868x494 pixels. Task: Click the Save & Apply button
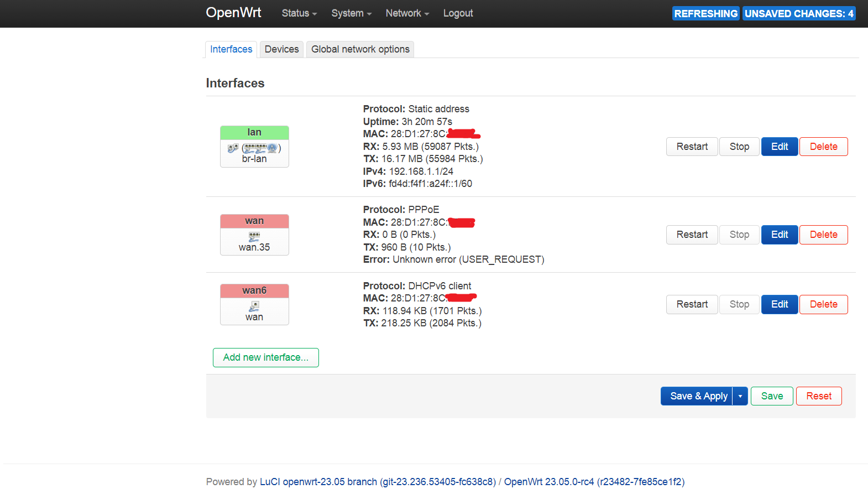coord(697,396)
